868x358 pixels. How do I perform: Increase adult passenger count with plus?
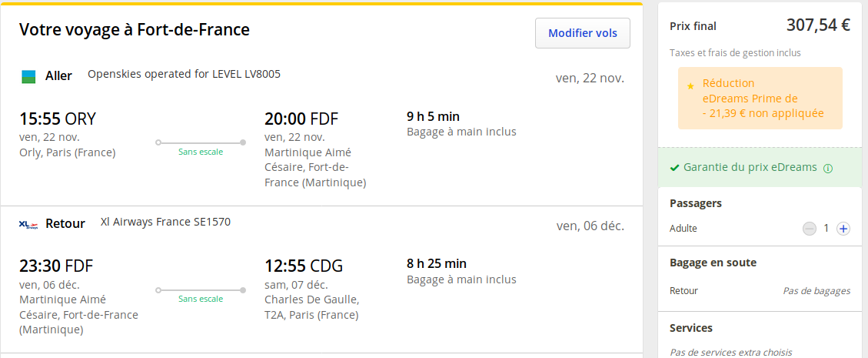pyautogui.click(x=843, y=228)
